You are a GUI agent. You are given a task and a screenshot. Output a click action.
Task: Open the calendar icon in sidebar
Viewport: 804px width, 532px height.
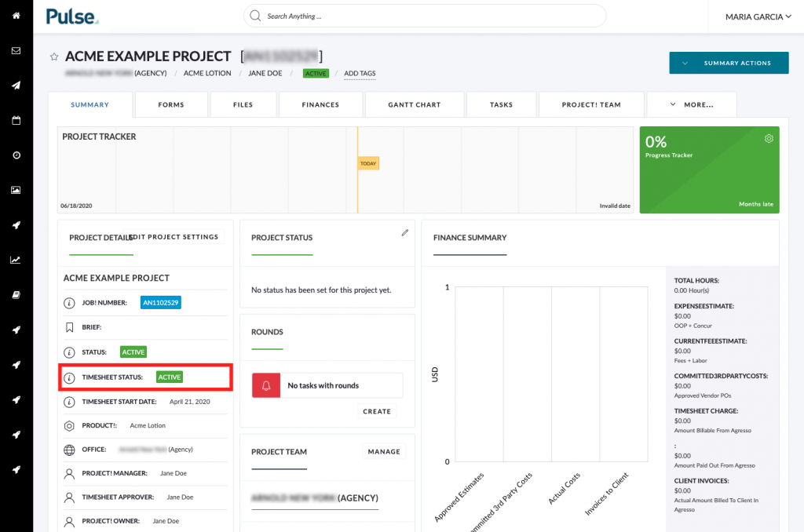point(16,120)
